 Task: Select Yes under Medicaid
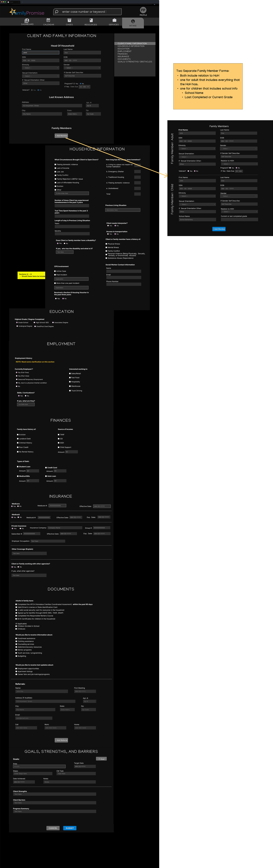pyautogui.click(x=12, y=517)
